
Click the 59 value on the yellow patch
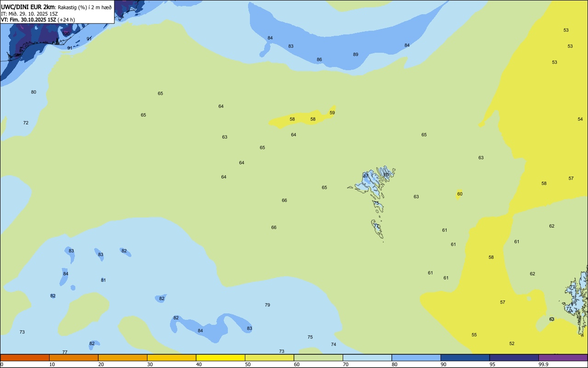332,113
